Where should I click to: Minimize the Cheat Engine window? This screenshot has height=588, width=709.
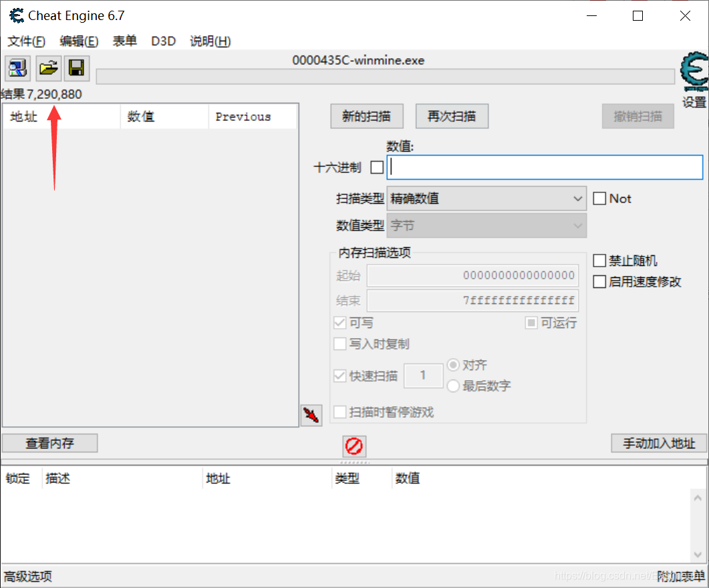pyautogui.click(x=592, y=16)
